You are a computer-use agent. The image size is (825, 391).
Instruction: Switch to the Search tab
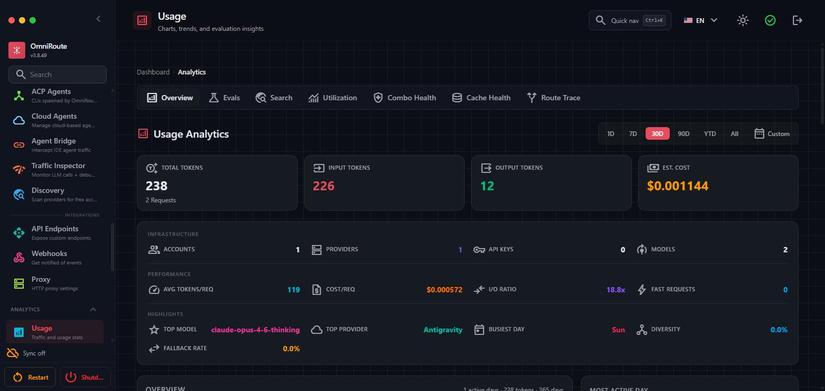[x=274, y=98]
